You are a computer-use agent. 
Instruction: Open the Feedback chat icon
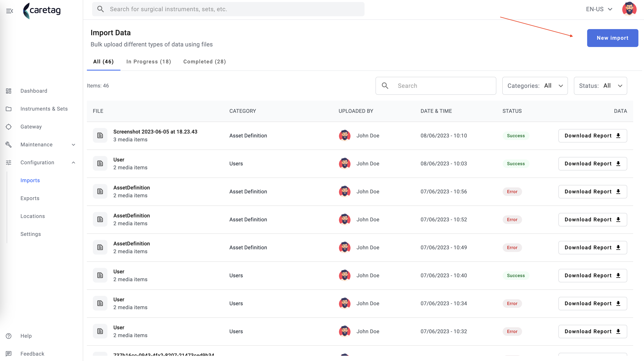9,354
